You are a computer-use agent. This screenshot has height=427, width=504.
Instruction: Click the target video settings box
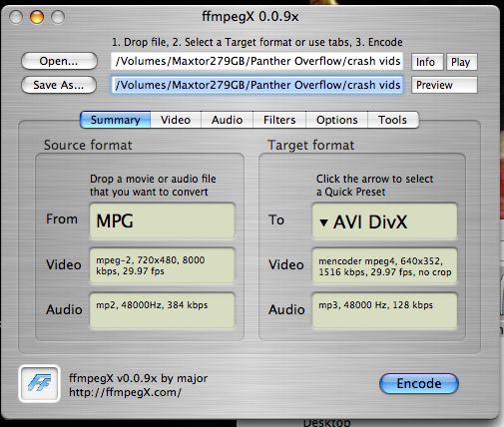[x=384, y=265]
